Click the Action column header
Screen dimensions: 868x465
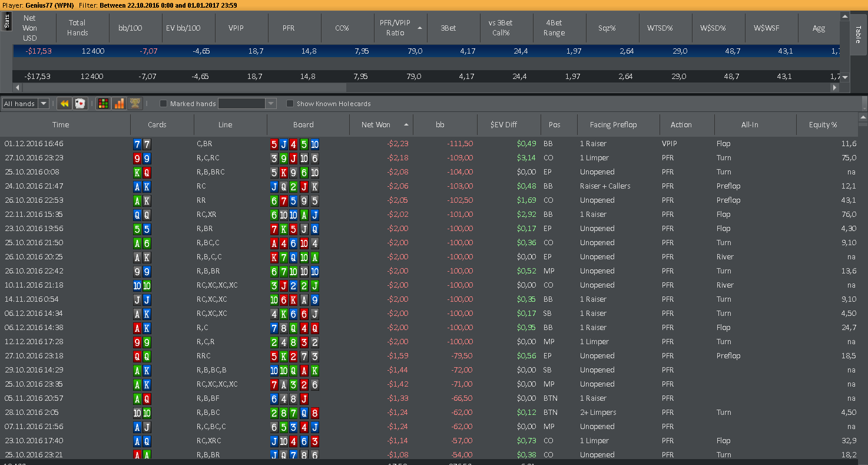pyautogui.click(x=681, y=125)
